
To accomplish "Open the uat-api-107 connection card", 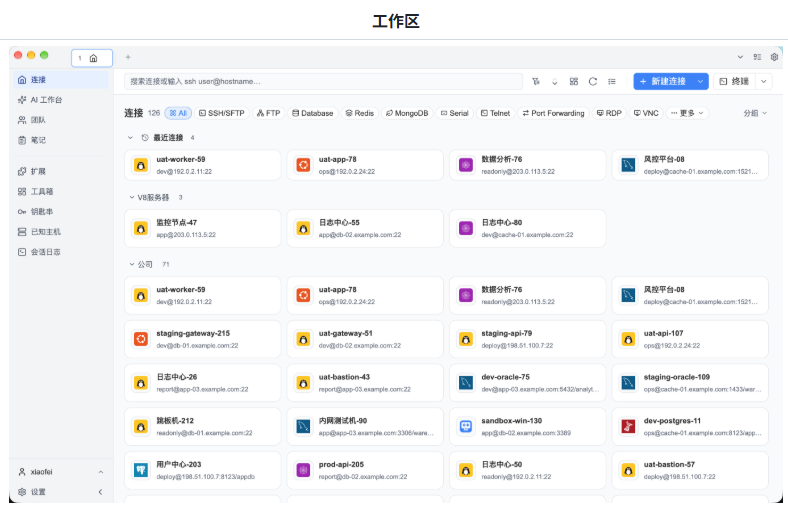I will coord(690,339).
